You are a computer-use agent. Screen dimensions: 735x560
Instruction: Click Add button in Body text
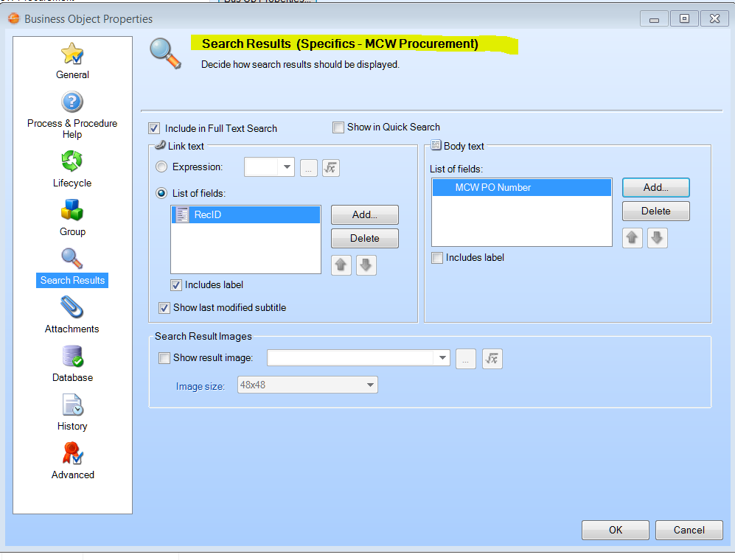point(655,188)
